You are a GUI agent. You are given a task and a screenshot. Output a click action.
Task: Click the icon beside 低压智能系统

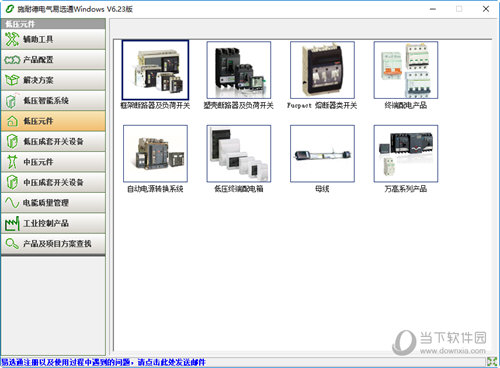[11, 101]
